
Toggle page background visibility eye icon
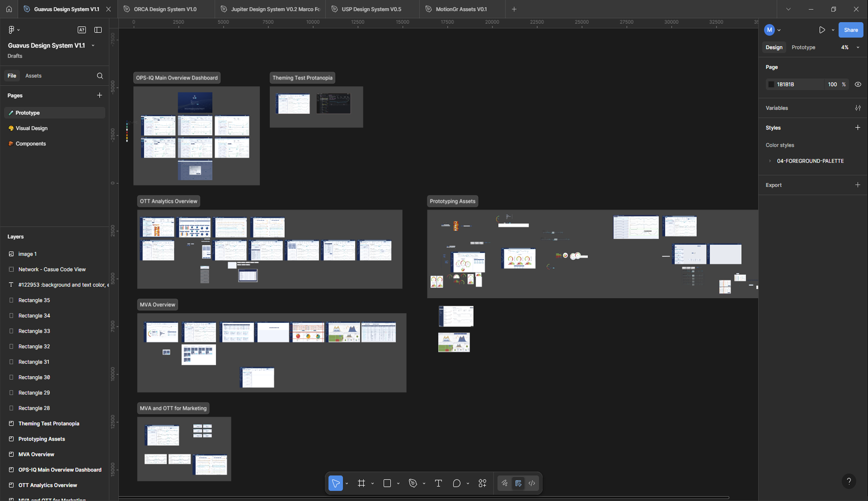coord(858,84)
